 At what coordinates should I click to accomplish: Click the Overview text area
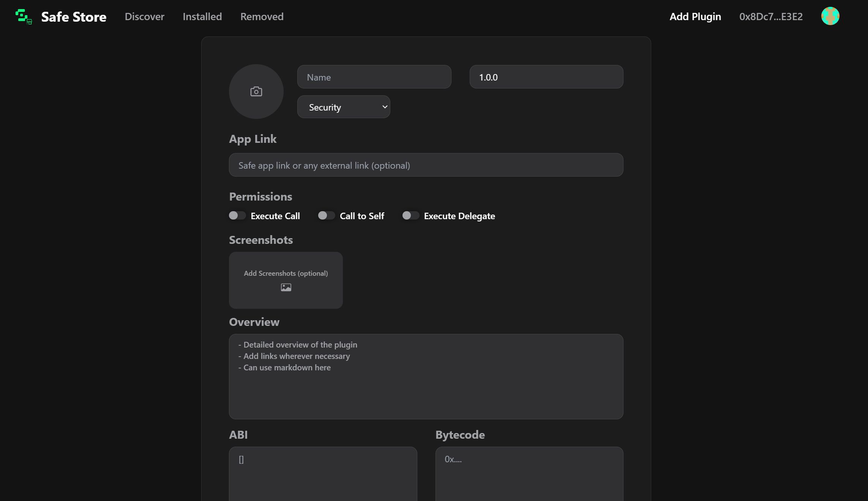click(x=426, y=377)
